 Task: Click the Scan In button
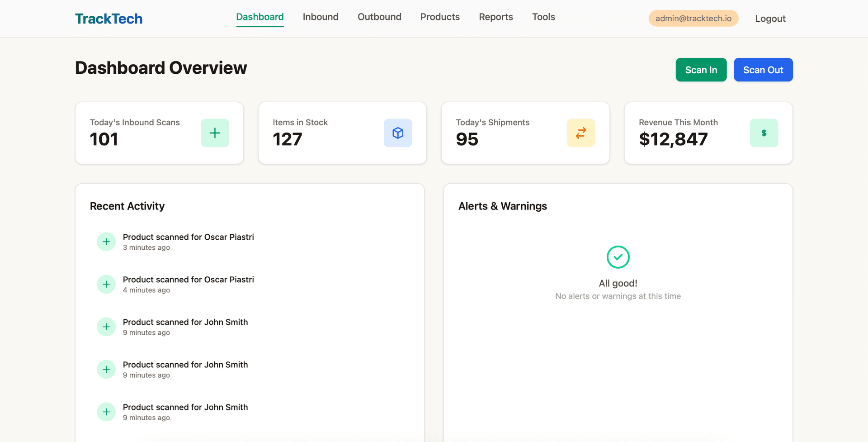(701, 70)
